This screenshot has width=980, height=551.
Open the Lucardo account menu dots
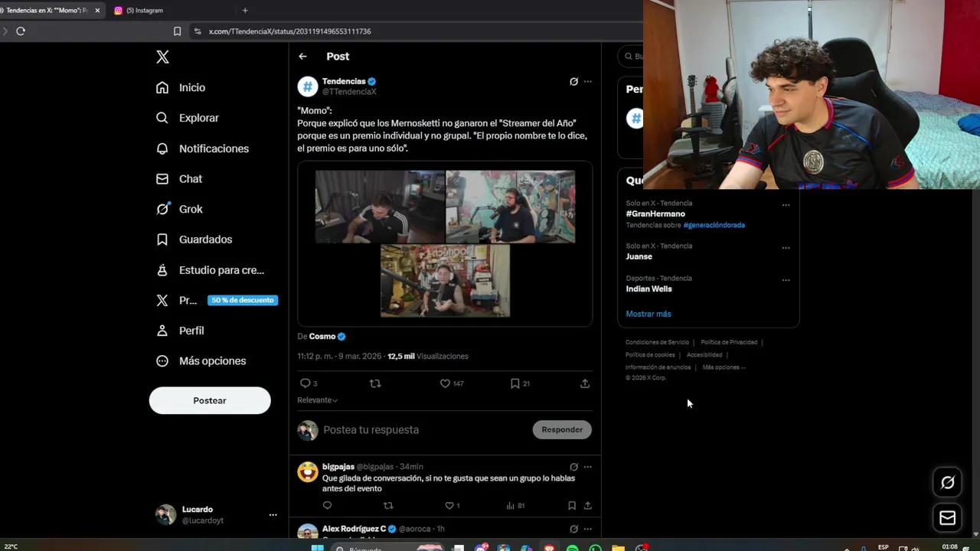pos(273,515)
